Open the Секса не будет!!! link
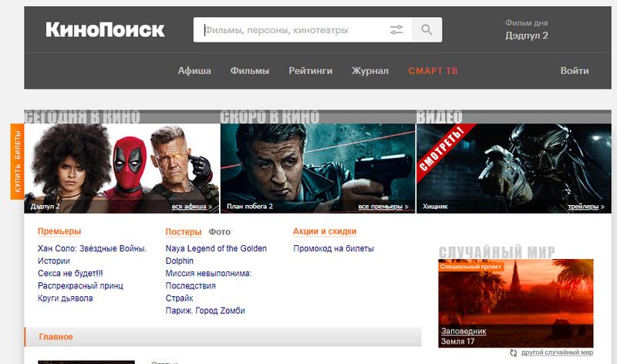The image size is (617, 364). tap(70, 274)
